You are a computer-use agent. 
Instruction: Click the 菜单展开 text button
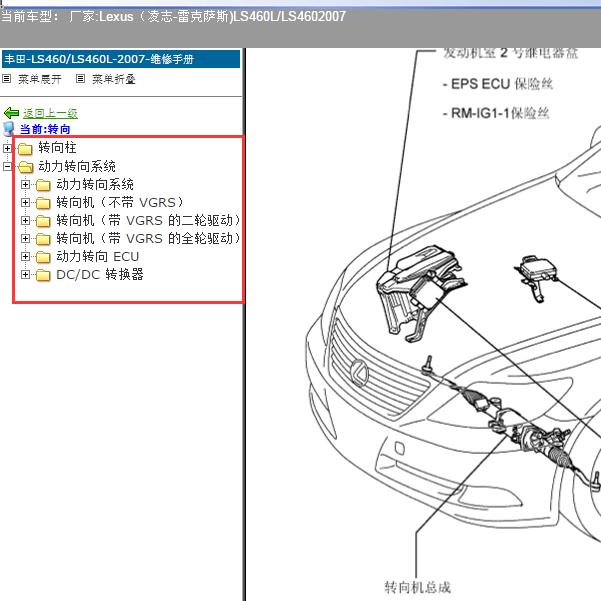tap(40, 79)
